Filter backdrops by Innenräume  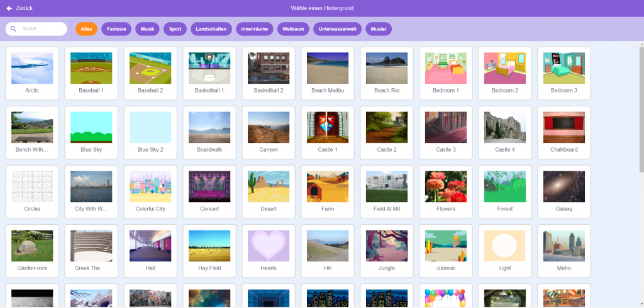(255, 29)
